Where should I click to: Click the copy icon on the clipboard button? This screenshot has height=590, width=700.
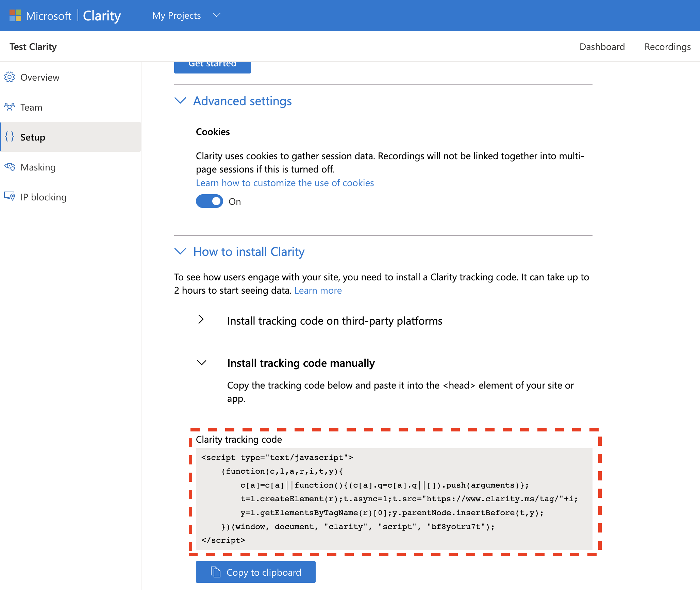coord(216,572)
